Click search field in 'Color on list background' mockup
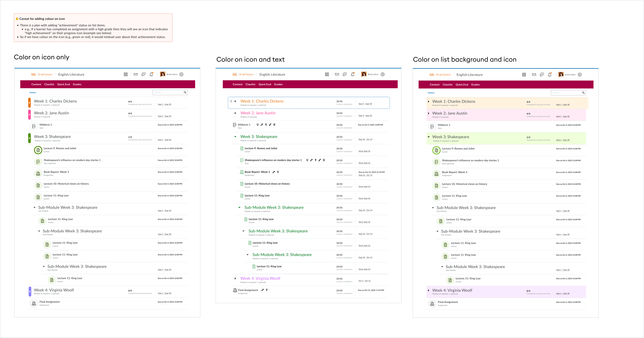 click(565, 93)
